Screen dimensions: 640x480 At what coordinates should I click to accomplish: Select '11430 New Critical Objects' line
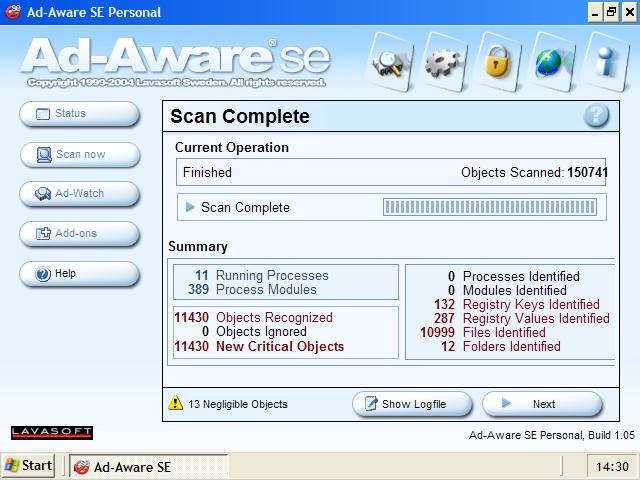click(x=259, y=346)
